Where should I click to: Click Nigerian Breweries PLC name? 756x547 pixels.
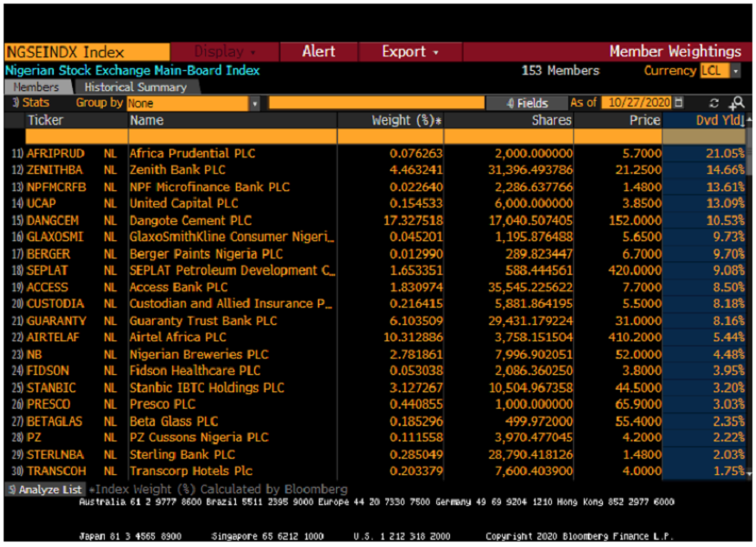click(x=199, y=355)
